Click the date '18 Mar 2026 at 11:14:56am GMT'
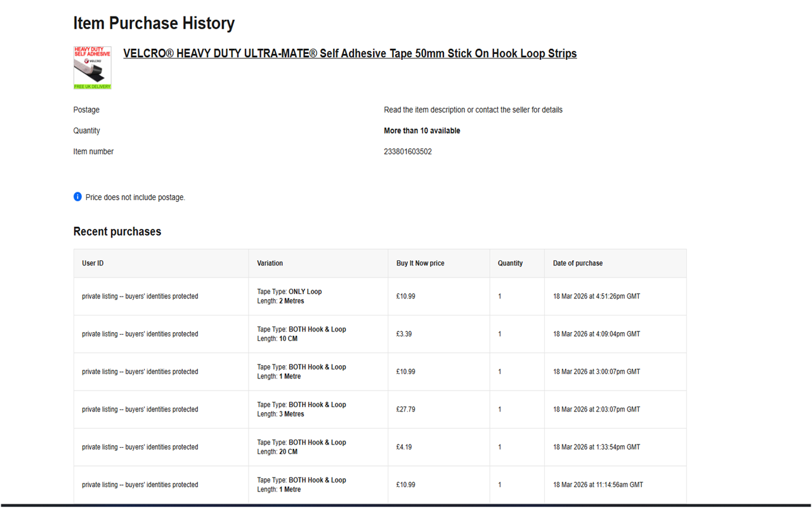The height and width of the screenshot is (508, 812). (598, 485)
